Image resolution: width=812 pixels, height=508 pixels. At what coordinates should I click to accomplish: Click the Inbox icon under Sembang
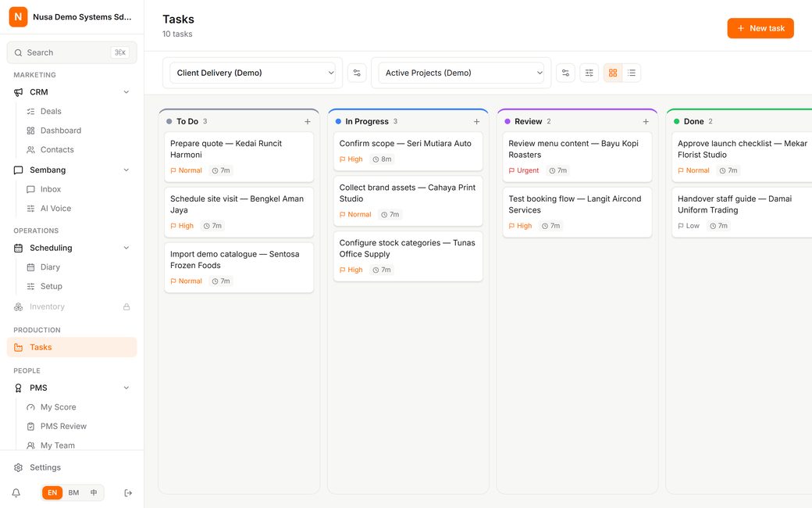pos(30,189)
